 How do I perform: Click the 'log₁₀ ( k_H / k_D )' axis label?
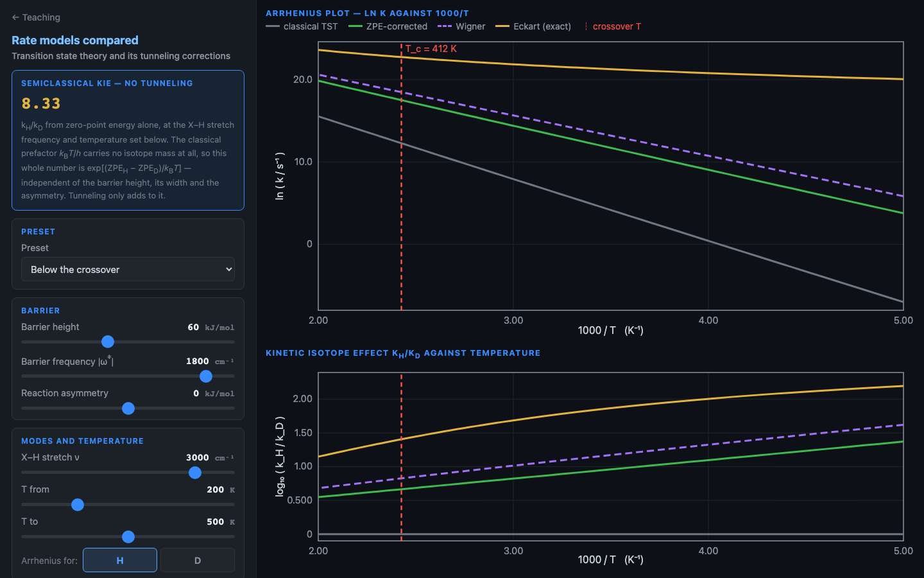280,457
